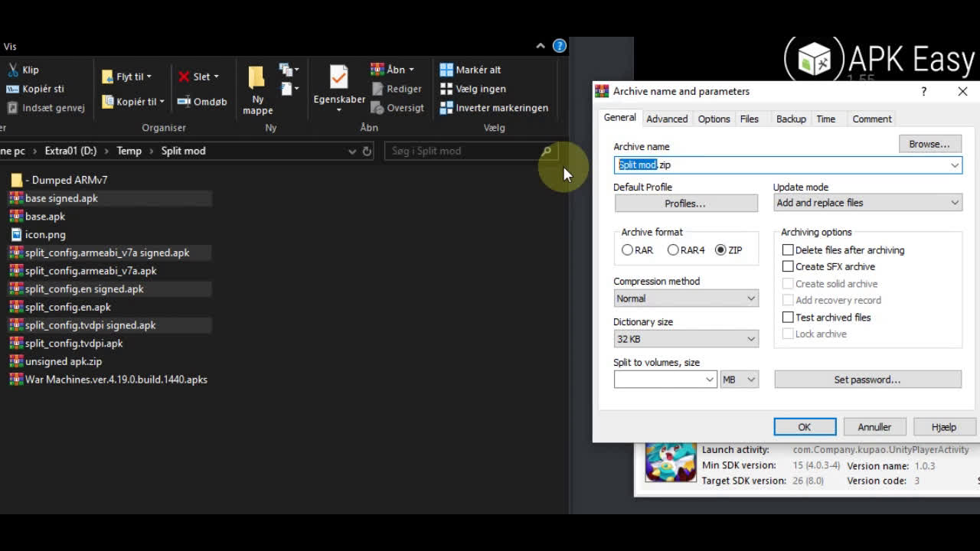Expand the Compression method dropdown
The width and height of the screenshot is (980, 551).
click(x=685, y=298)
